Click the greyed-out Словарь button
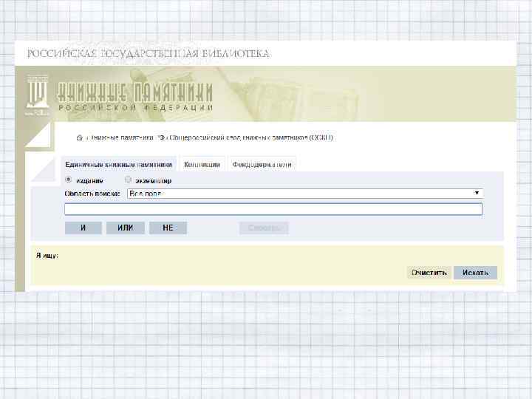 point(264,228)
